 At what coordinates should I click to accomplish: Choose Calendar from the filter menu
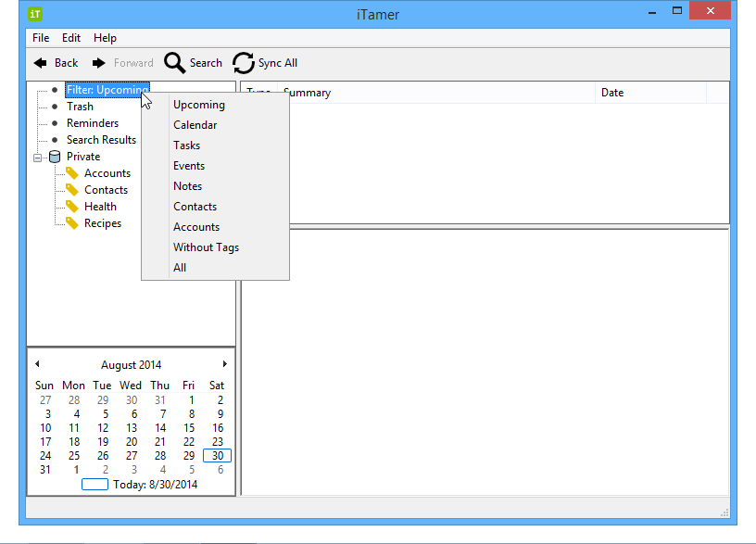click(x=216, y=125)
